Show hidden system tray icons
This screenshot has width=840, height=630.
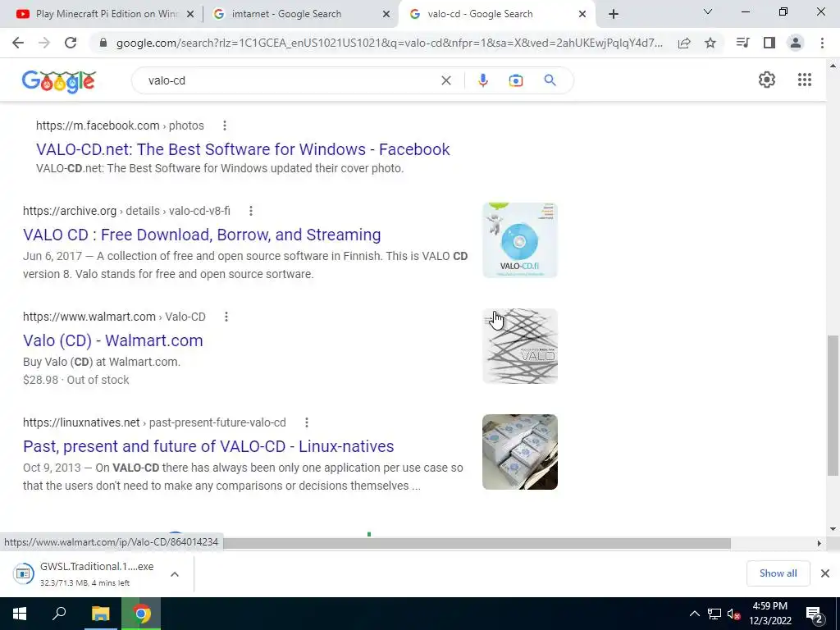click(x=694, y=614)
